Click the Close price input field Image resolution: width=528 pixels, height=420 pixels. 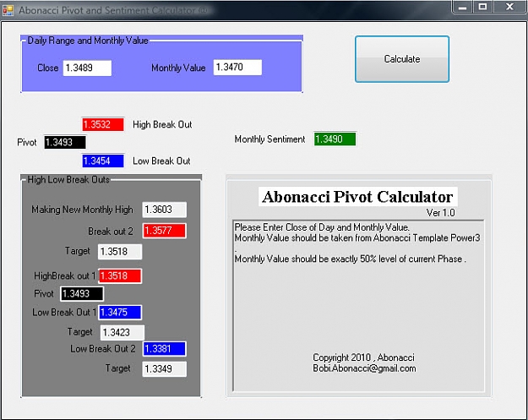coord(87,68)
